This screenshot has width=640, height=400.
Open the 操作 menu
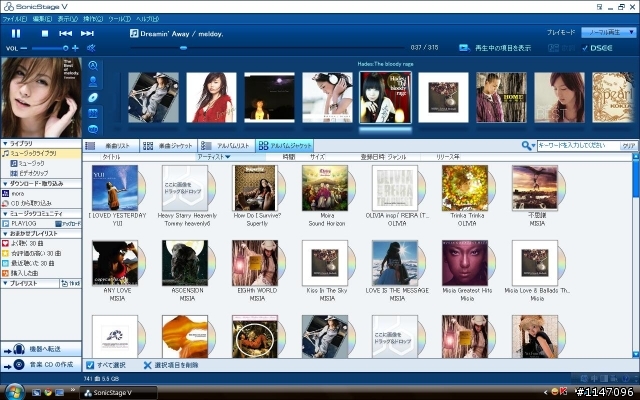pyautogui.click(x=93, y=19)
